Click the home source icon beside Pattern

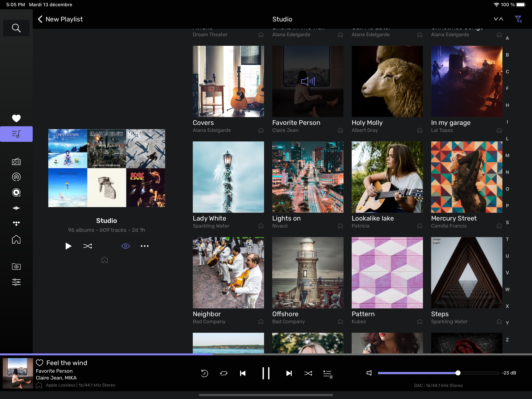pos(420,321)
